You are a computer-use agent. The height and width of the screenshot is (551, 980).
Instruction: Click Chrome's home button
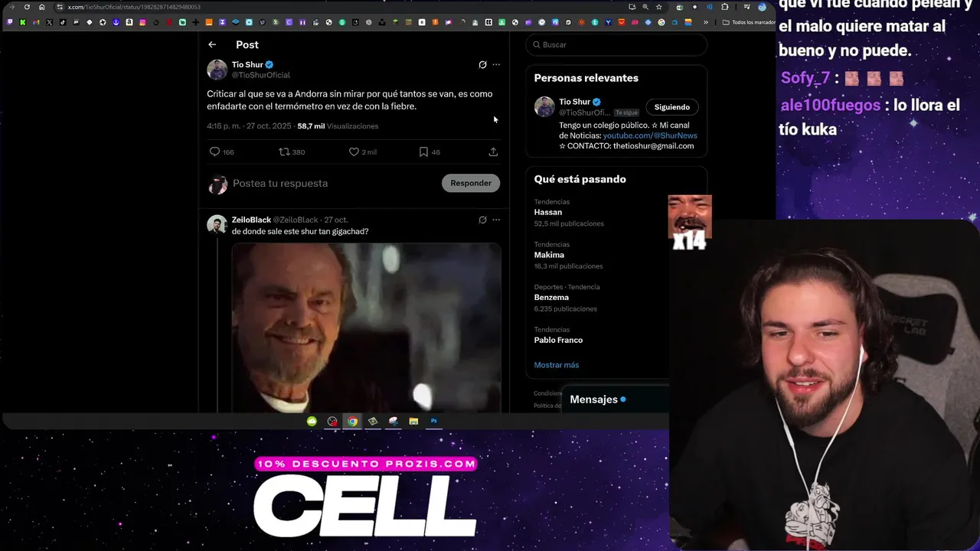tap(41, 7)
